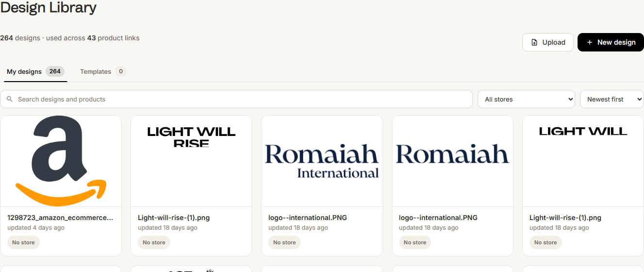Click the No store badge on the Amazon card

pos(23,242)
